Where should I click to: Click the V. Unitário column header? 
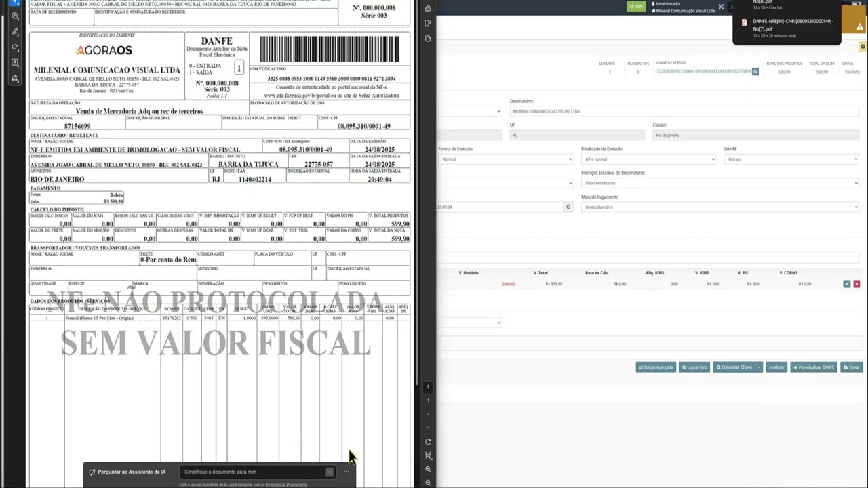[469, 273]
